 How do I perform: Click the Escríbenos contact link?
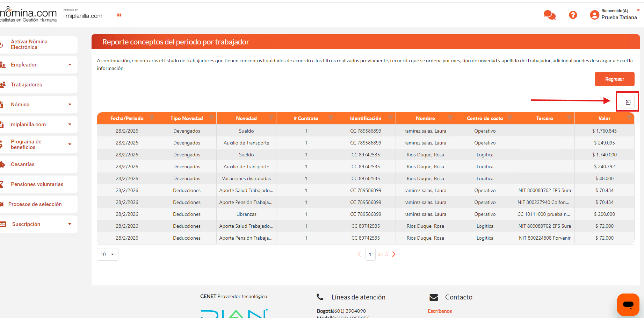click(440, 311)
